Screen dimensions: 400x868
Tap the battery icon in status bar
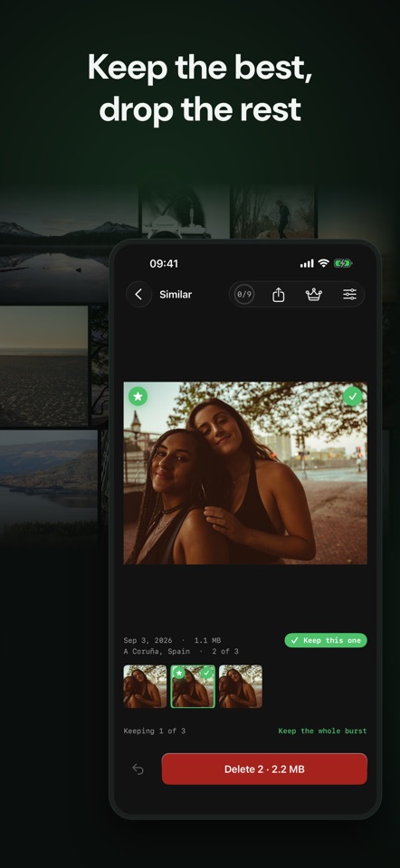click(343, 263)
